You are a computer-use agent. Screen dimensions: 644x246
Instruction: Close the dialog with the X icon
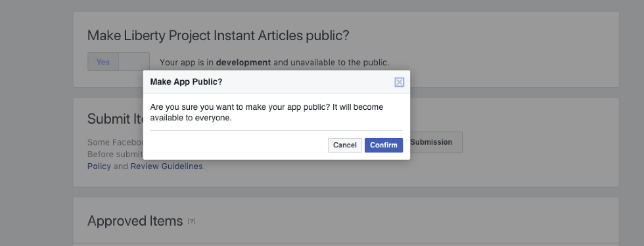[x=400, y=82]
